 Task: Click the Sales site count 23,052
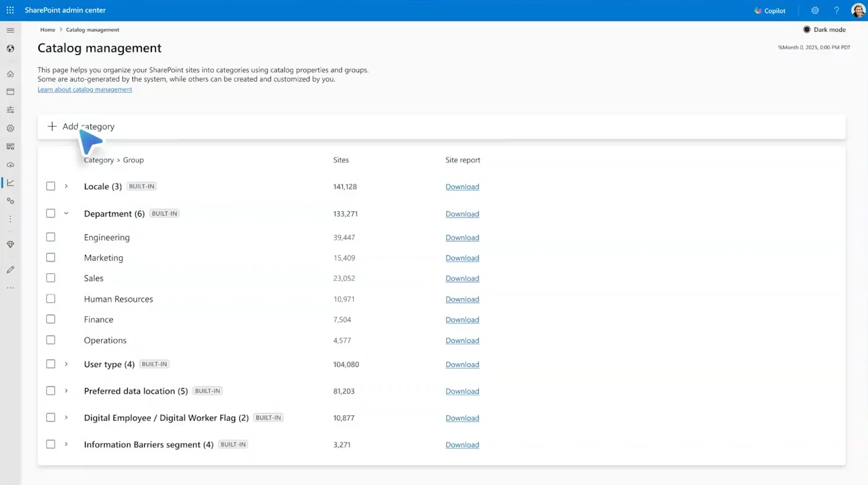(x=344, y=279)
